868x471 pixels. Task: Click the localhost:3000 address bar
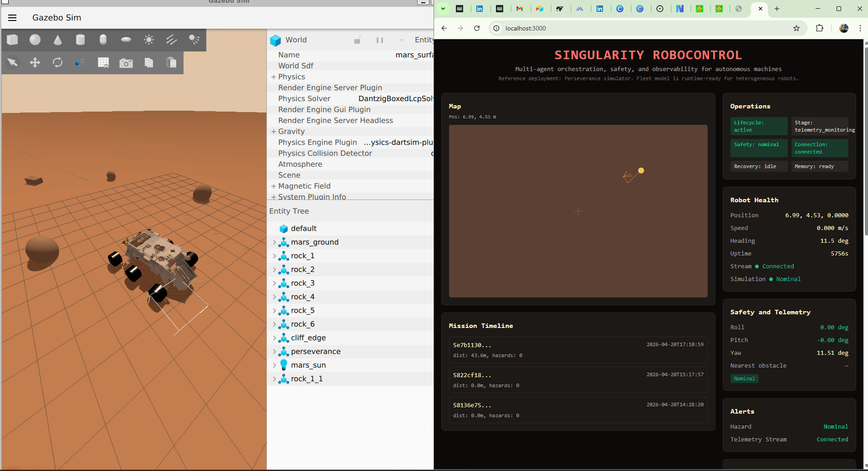tap(647, 28)
